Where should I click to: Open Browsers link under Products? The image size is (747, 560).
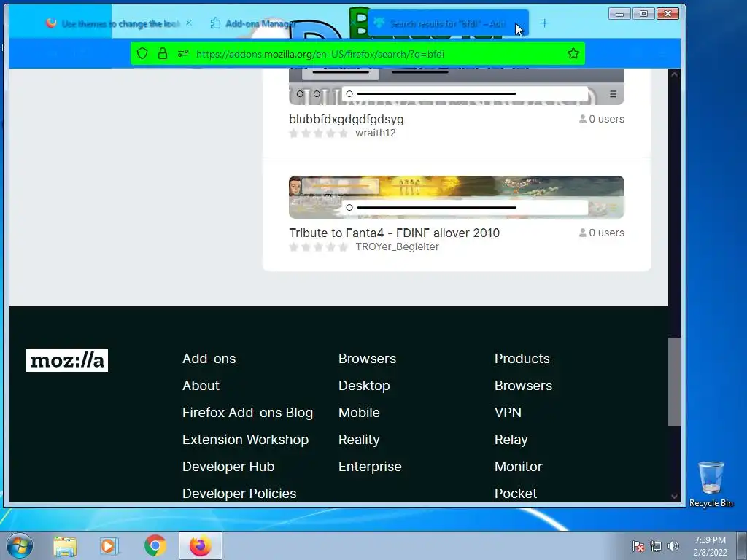click(x=523, y=385)
